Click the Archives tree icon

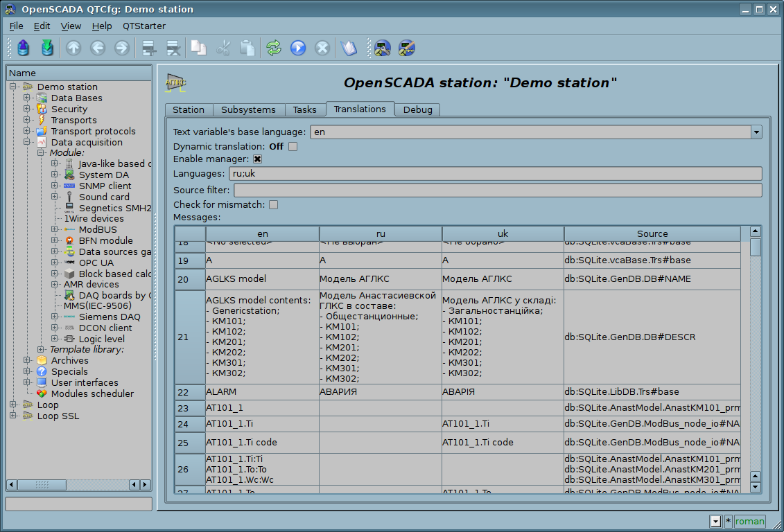click(x=42, y=360)
